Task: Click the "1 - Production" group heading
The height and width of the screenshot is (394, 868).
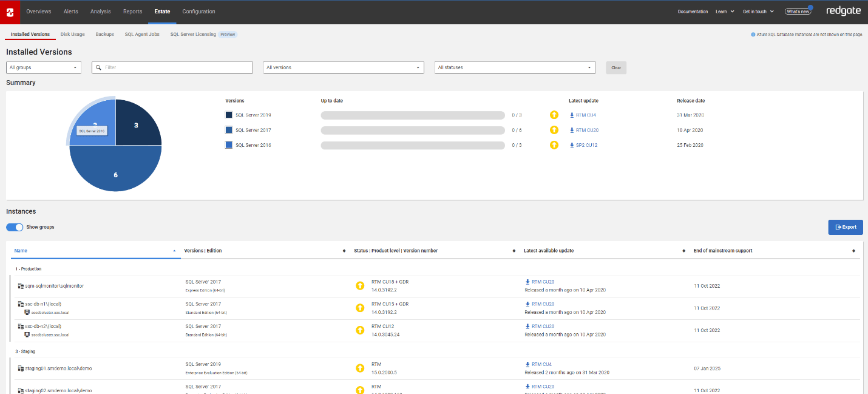Action: click(x=29, y=268)
